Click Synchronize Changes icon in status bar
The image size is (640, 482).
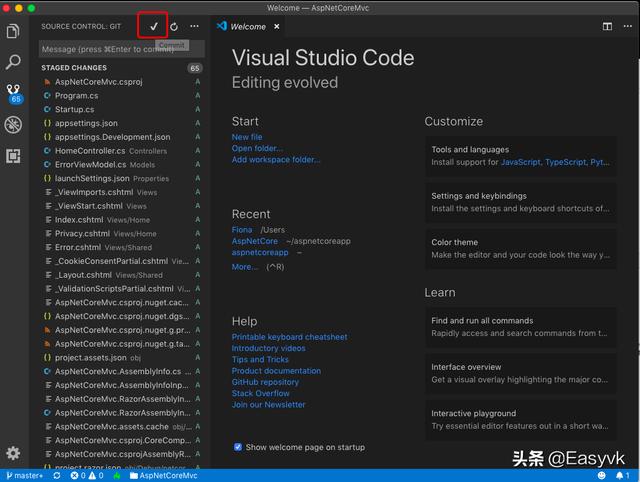pos(57,475)
